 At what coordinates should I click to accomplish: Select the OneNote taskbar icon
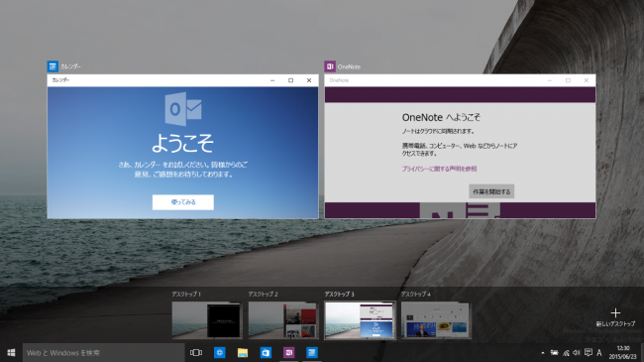pyautogui.click(x=288, y=352)
